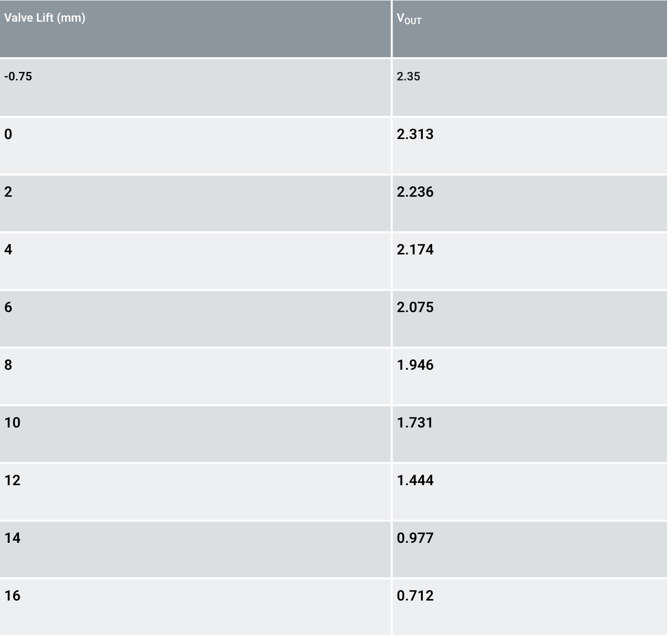Click the valve lift 0 cell
The height and width of the screenshot is (638, 672).
coord(8,134)
